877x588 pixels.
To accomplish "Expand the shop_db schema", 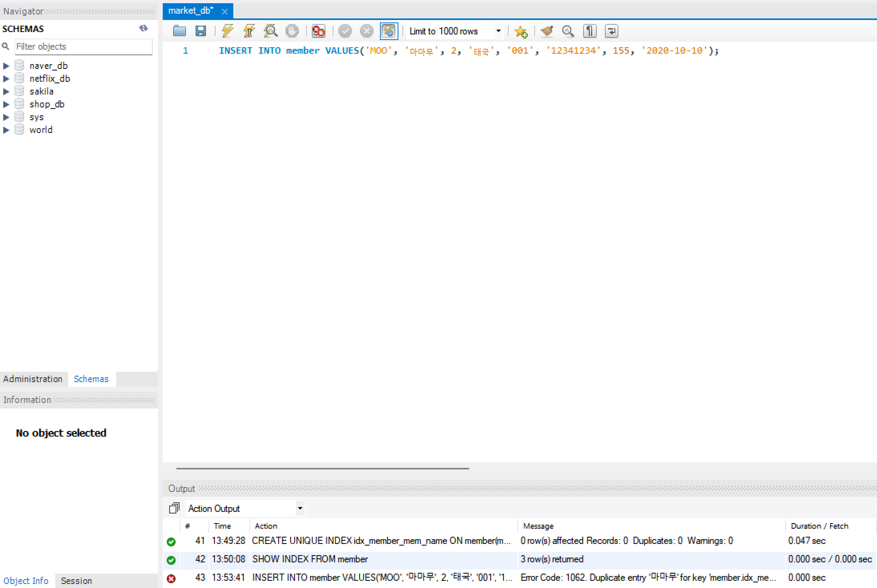I will click(6, 105).
